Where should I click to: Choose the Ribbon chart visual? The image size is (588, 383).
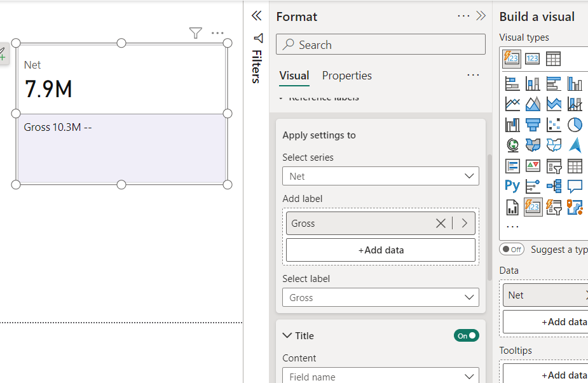[x=512, y=124]
